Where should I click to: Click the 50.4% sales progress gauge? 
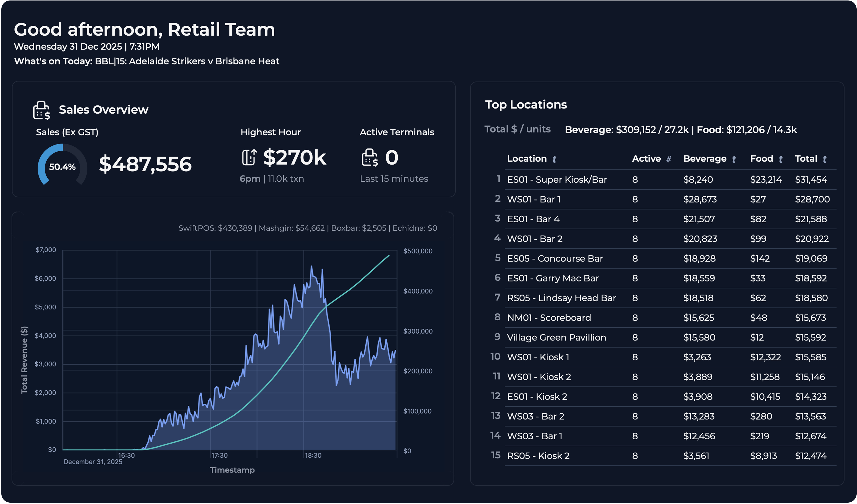62,167
